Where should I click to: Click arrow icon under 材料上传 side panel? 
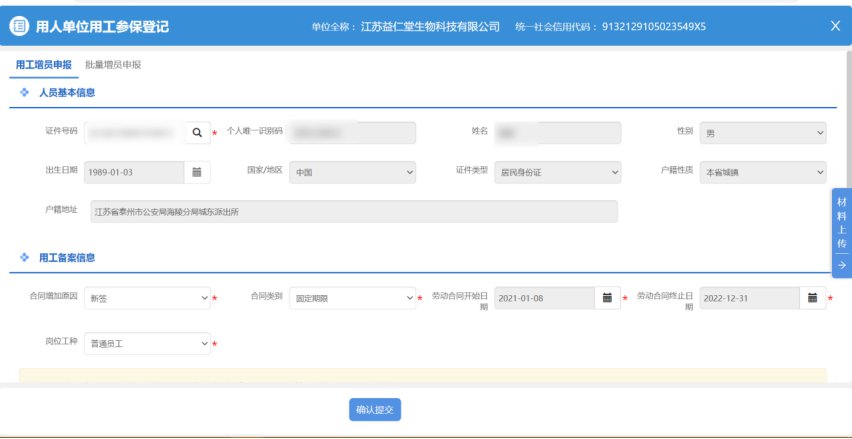841,265
